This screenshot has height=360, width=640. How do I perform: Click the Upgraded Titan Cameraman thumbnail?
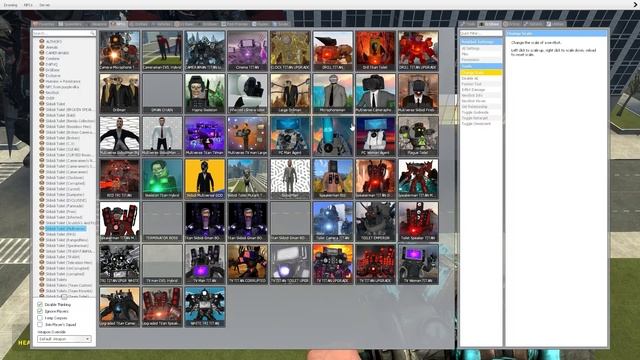click(x=120, y=307)
